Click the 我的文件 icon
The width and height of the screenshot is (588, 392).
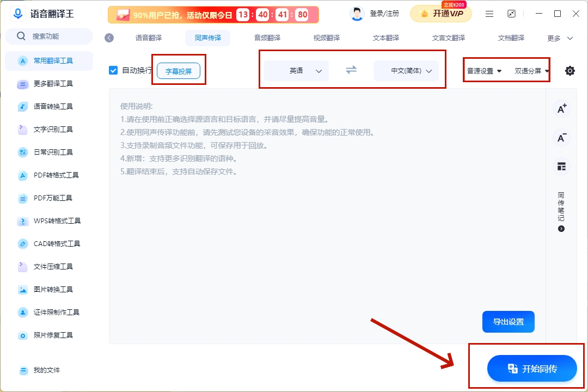[23, 371]
